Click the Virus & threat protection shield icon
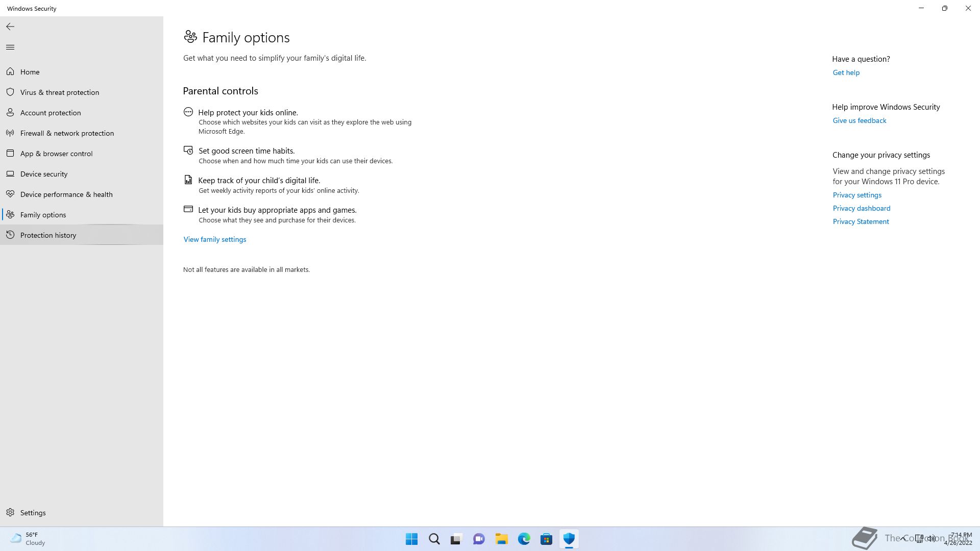Screen dimensions: 980x551 pos(10,92)
